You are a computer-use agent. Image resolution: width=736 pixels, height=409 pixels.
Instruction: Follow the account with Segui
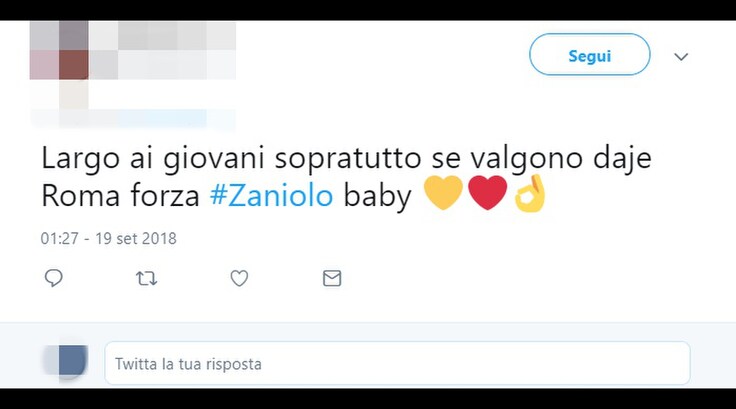pos(590,54)
